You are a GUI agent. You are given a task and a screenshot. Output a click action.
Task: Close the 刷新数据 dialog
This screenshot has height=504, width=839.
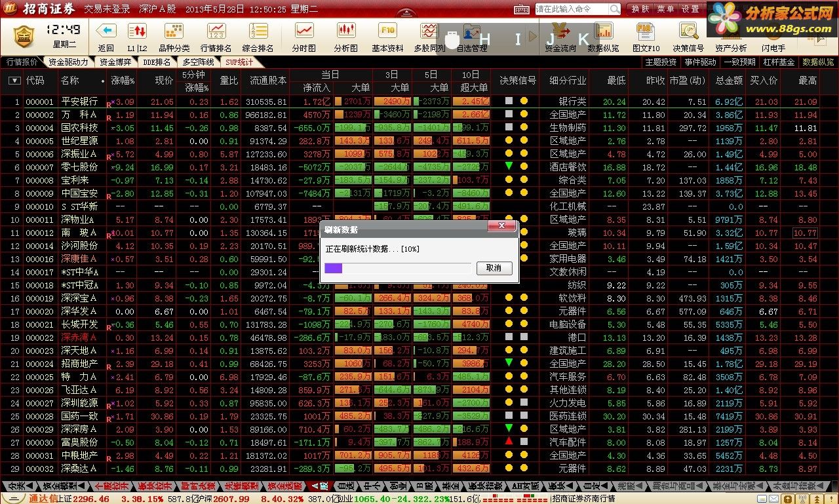click(x=503, y=226)
